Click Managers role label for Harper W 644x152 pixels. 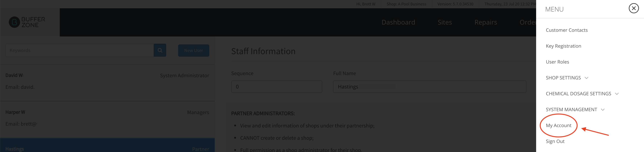click(x=198, y=112)
